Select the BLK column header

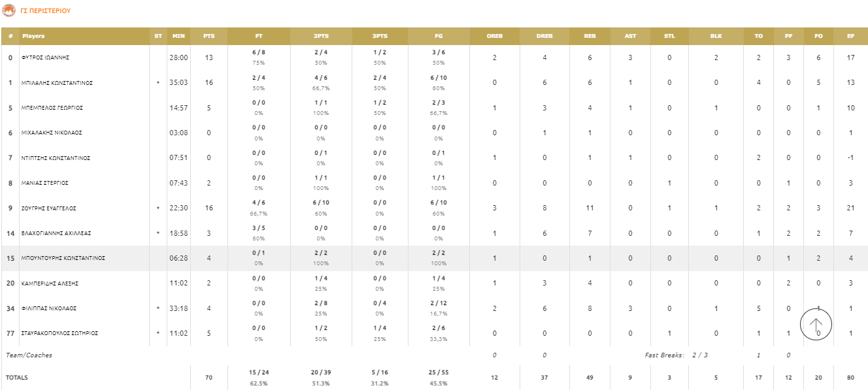click(x=716, y=36)
